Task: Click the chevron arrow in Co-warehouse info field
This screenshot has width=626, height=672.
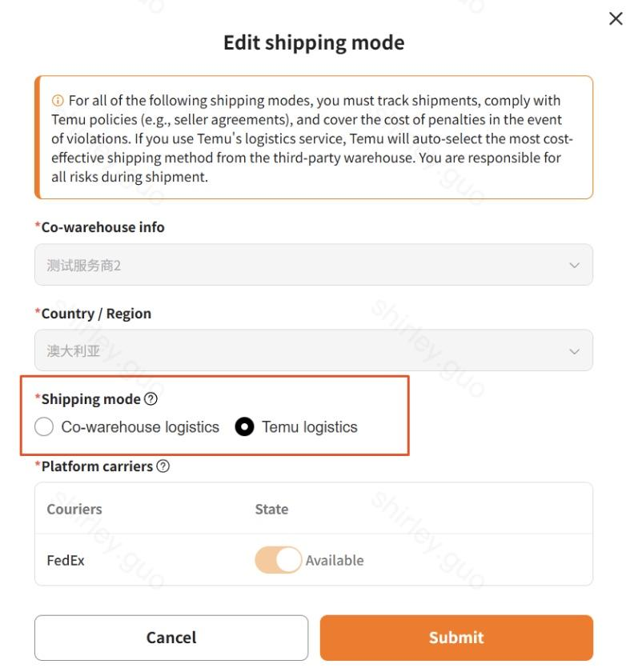Action: (x=574, y=265)
